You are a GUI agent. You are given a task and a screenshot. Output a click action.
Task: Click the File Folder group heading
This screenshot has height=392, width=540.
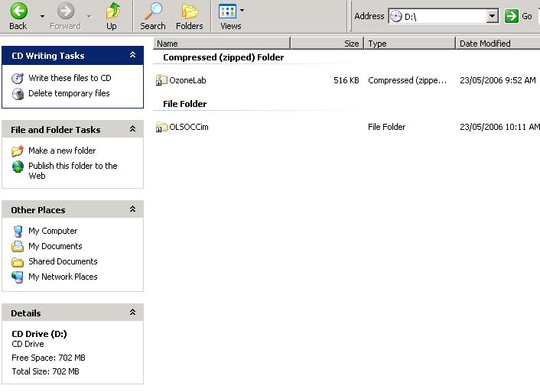click(x=184, y=104)
